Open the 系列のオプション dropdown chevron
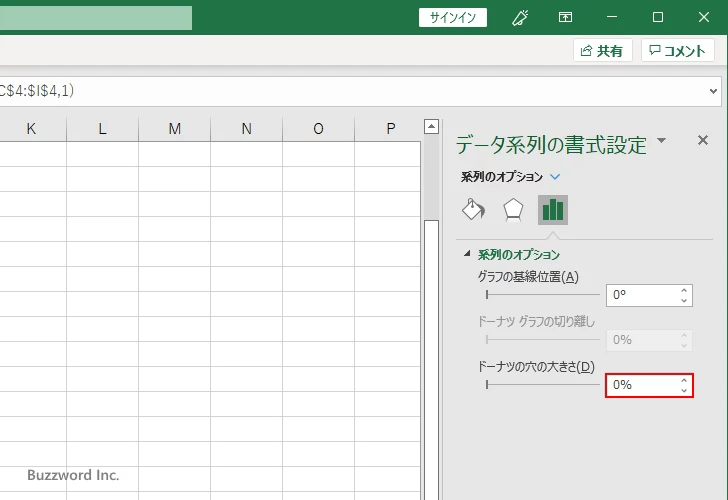The image size is (728, 500). (x=555, y=177)
